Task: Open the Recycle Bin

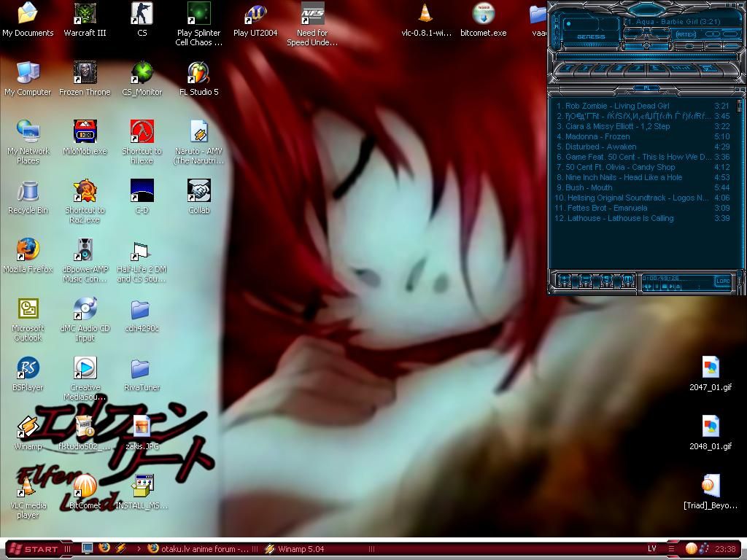Action: click(28, 197)
